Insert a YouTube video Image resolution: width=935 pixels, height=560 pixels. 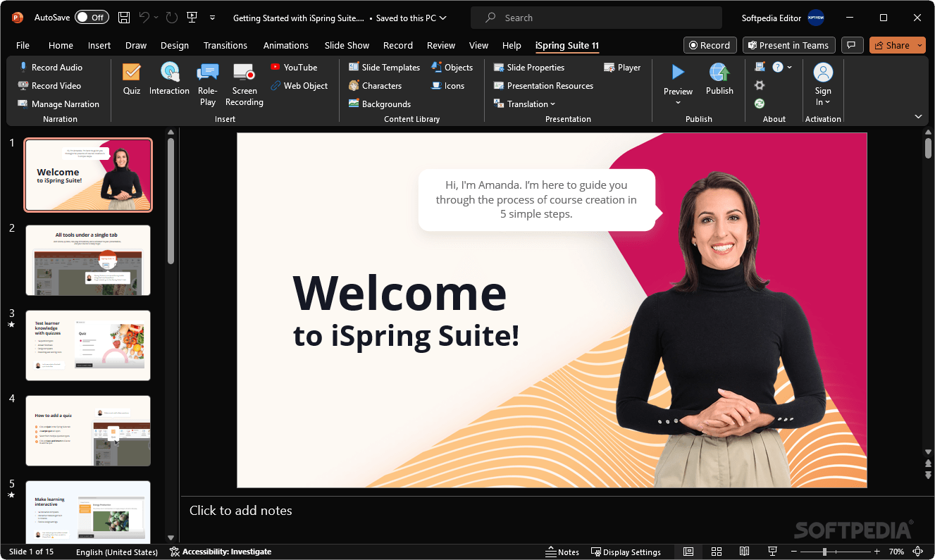click(x=294, y=67)
